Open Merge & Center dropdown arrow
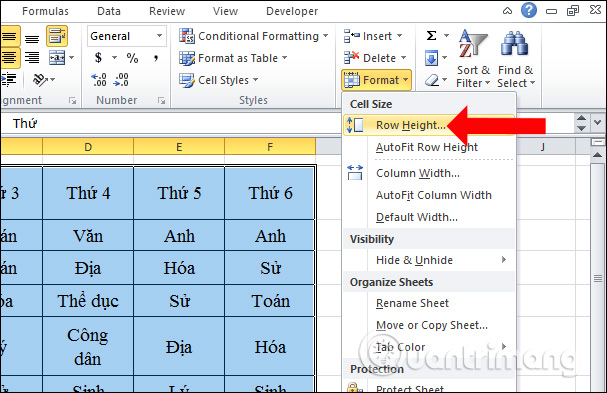607x393 pixels. 72,58
